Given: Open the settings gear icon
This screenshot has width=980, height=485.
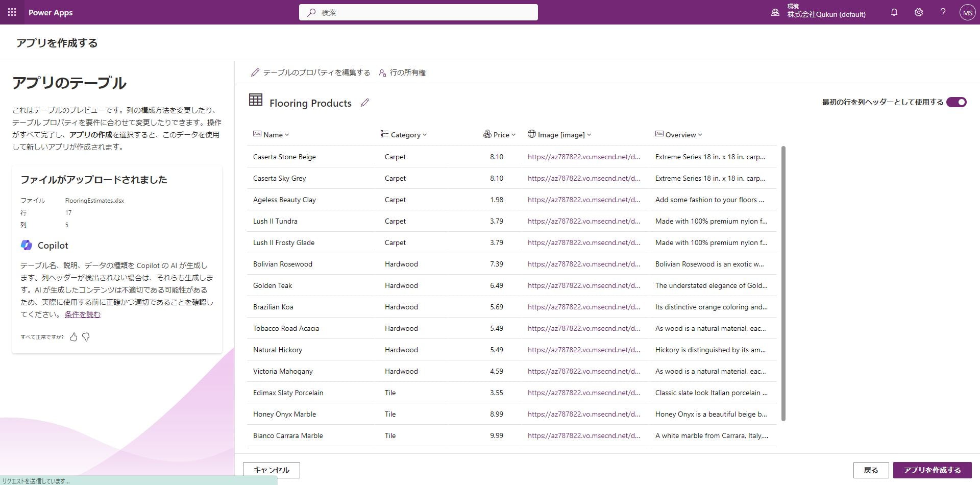Looking at the screenshot, I should 918,12.
